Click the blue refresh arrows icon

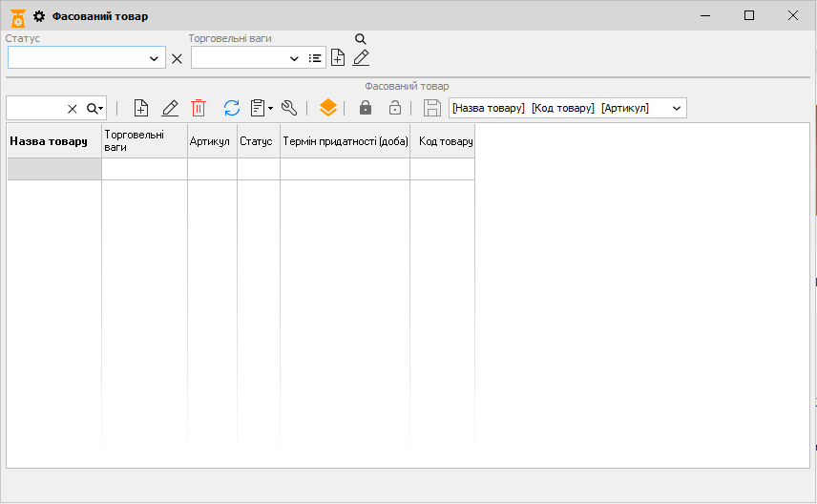pos(232,108)
